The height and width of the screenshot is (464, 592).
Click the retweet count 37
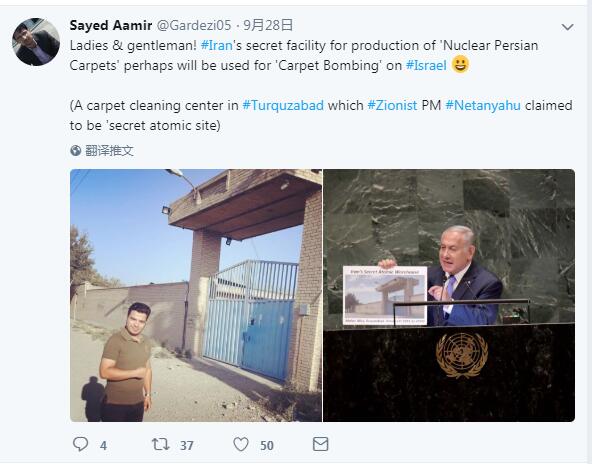point(187,446)
